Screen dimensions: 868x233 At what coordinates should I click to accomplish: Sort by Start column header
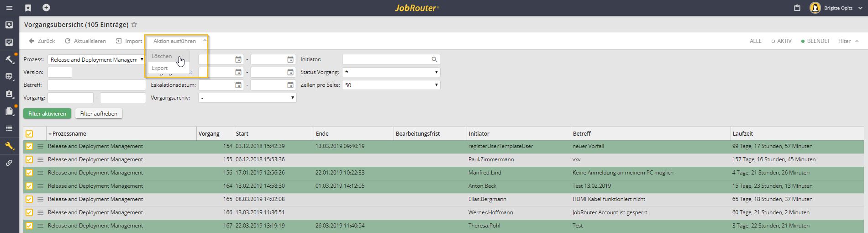point(242,134)
